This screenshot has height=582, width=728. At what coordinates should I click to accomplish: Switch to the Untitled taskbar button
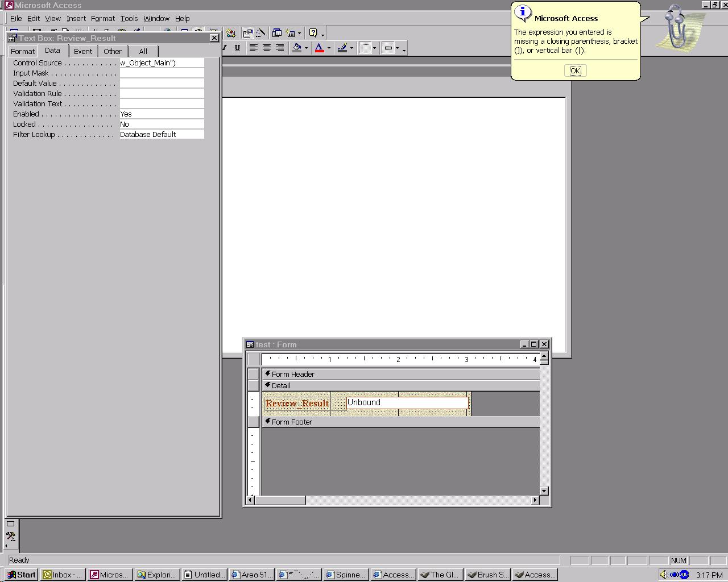point(205,575)
